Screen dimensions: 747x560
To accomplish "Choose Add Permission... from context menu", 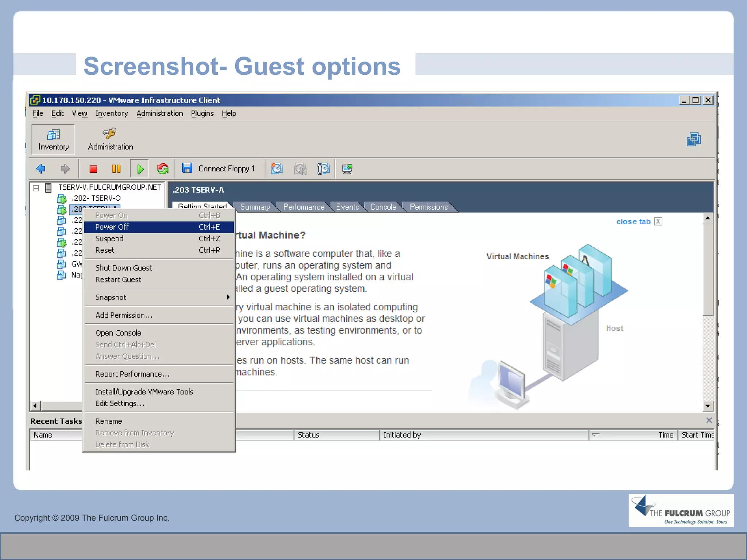I will pyautogui.click(x=159, y=315).
